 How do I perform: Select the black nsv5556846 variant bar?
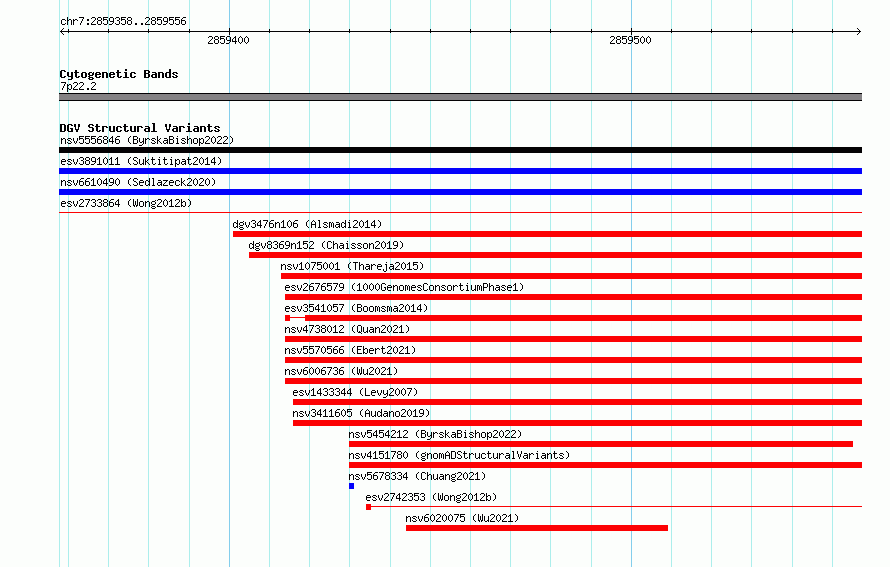[x=460, y=150]
